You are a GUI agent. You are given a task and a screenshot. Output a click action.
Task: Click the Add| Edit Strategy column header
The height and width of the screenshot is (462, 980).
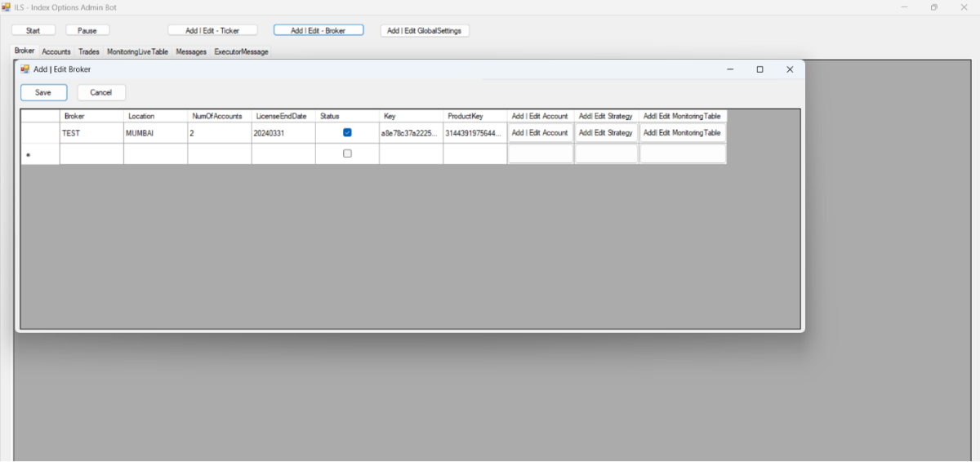tap(606, 116)
